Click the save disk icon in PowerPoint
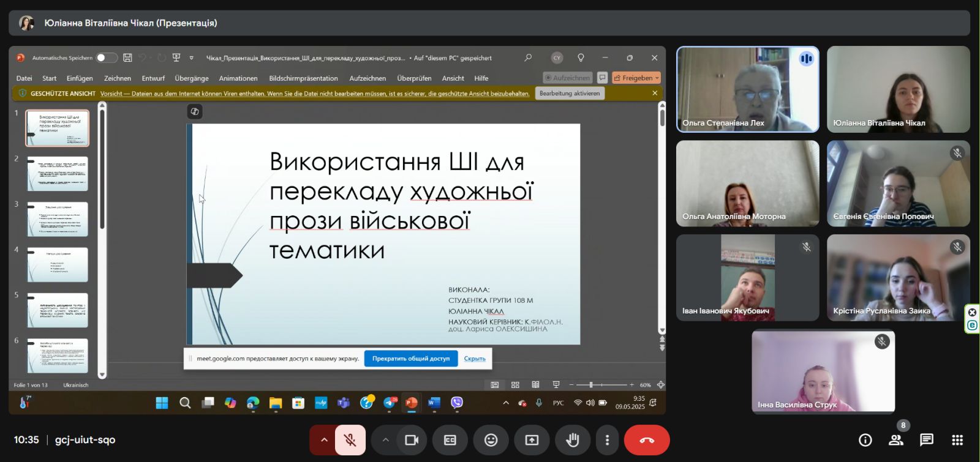Screen dimensions: 980x462 [x=127, y=58]
